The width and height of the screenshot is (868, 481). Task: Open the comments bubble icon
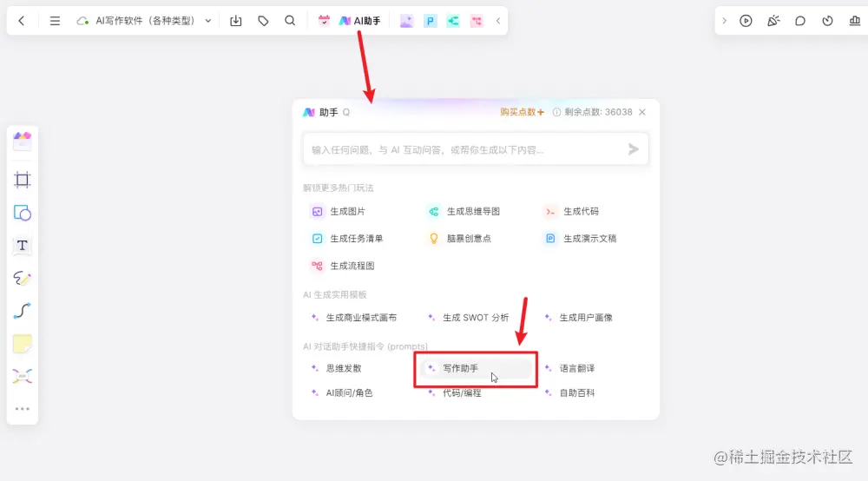click(800, 21)
